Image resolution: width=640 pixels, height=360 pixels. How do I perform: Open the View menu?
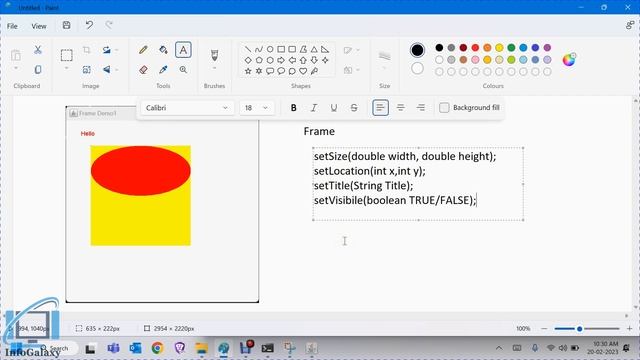39,26
